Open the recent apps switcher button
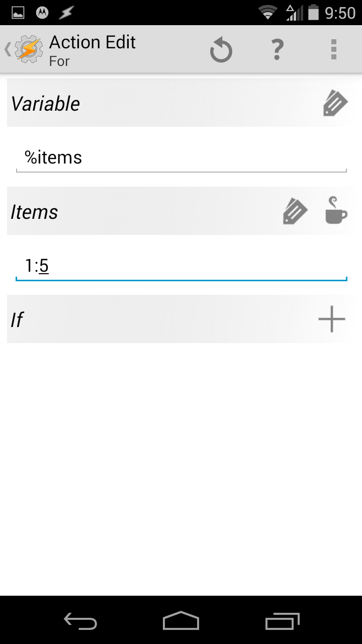 [282, 620]
